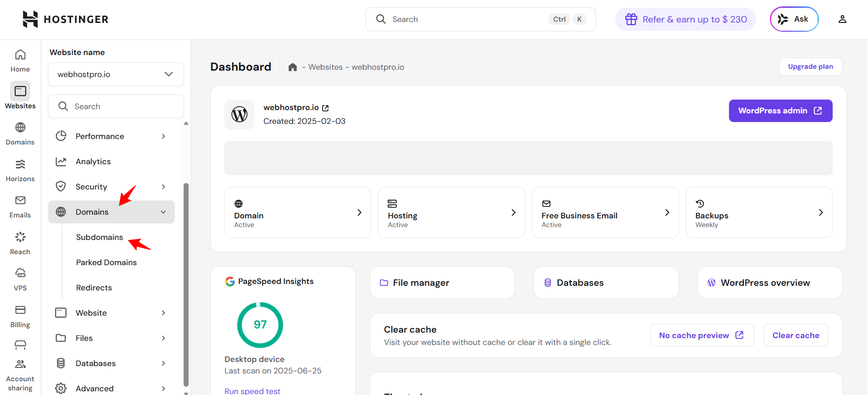This screenshot has height=395, width=868.
Task: Expand the Files submenu chevron
Action: click(x=163, y=338)
